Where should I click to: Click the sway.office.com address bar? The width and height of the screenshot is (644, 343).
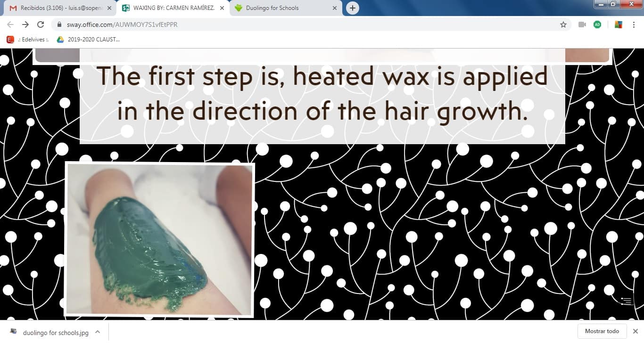[306, 24]
